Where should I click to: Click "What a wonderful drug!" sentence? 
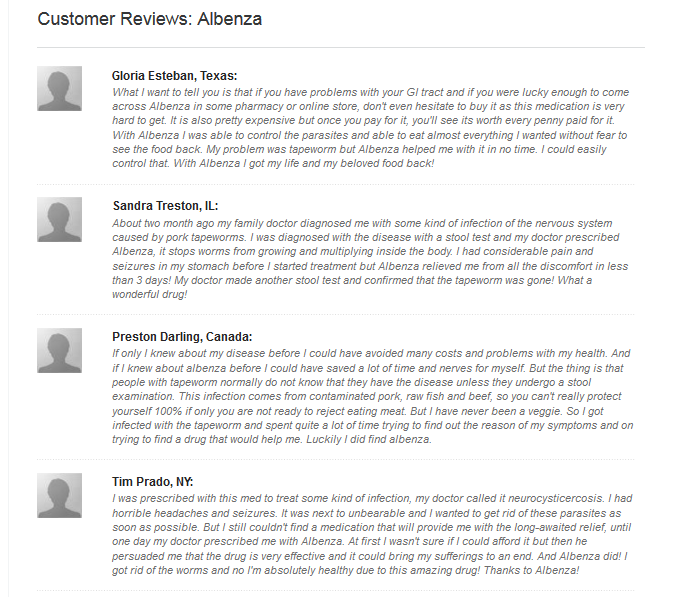pyautogui.click(x=352, y=287)
